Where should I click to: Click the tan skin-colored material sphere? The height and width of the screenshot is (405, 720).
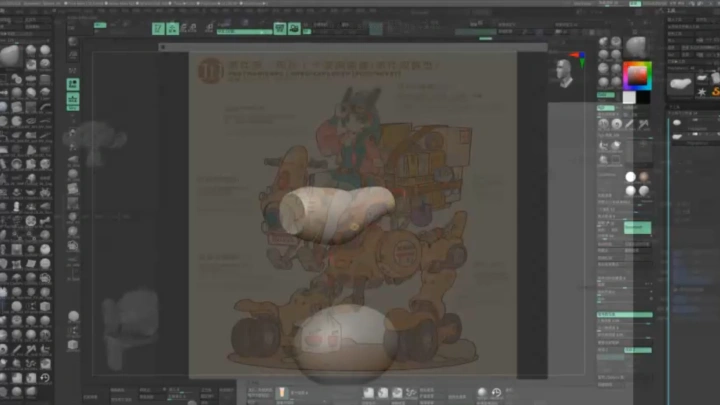[644, 177]
